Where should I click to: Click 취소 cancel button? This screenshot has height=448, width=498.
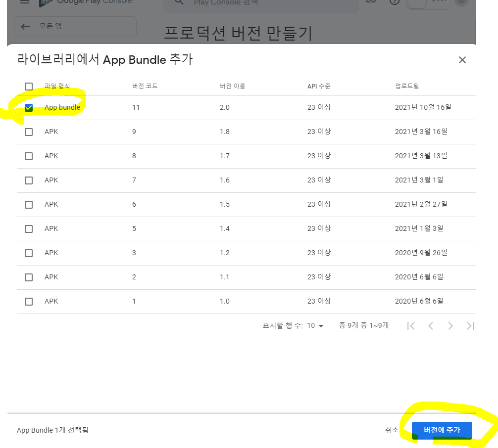pos(392,430)
